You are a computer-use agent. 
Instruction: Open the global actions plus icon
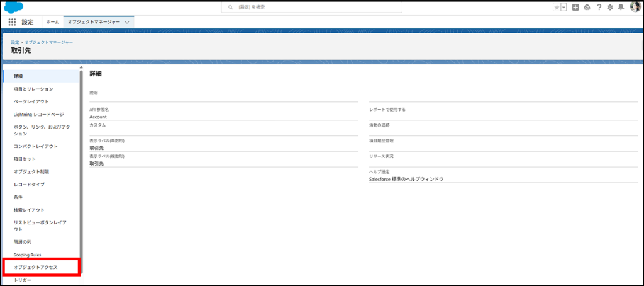[575, 8]
